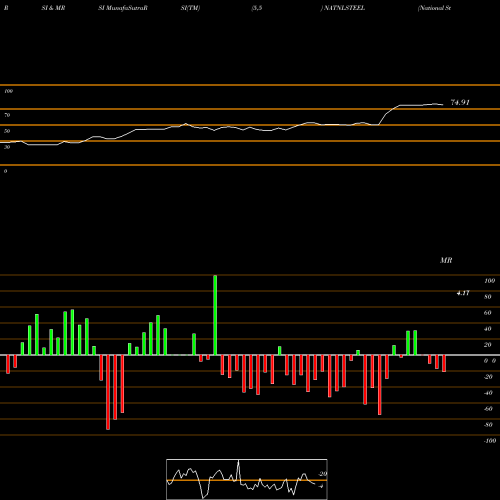Click the '100' label on the RSI axis
This screenshot has width=500, height=500.
tap(8, 91)
